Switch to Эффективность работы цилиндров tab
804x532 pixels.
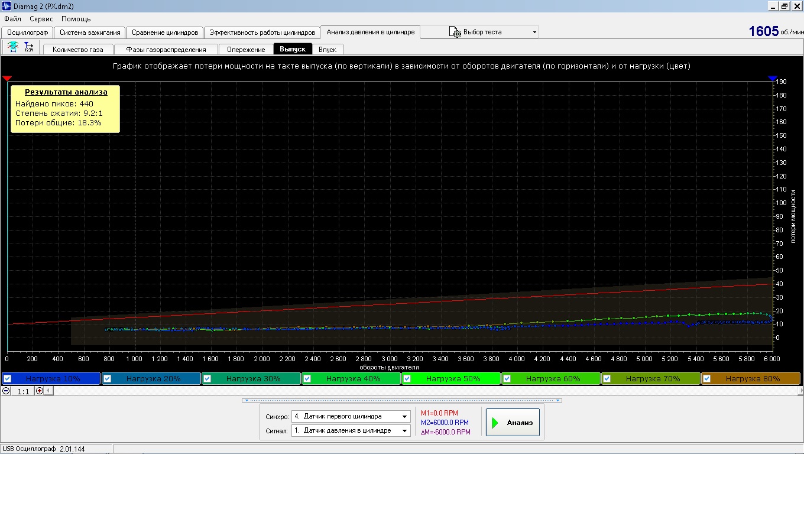pyautogui.click(x=262, y=33)
